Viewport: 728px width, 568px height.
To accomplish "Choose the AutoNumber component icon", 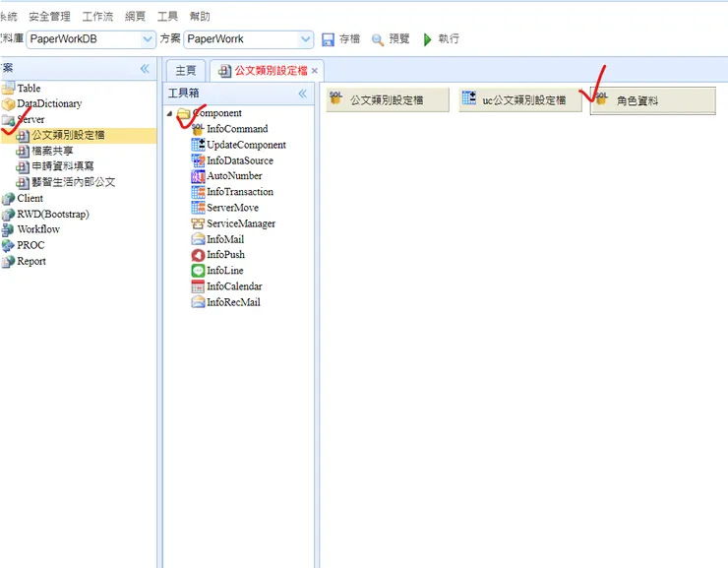I will 198,176.
